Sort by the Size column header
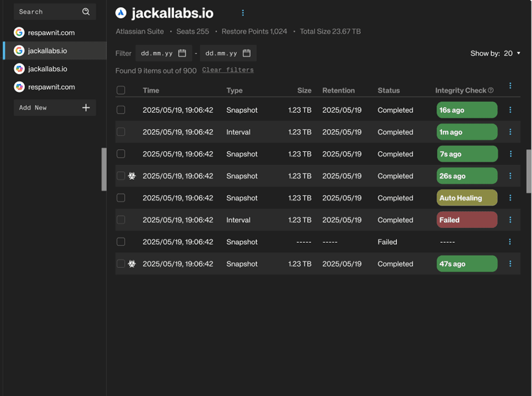 305,91
